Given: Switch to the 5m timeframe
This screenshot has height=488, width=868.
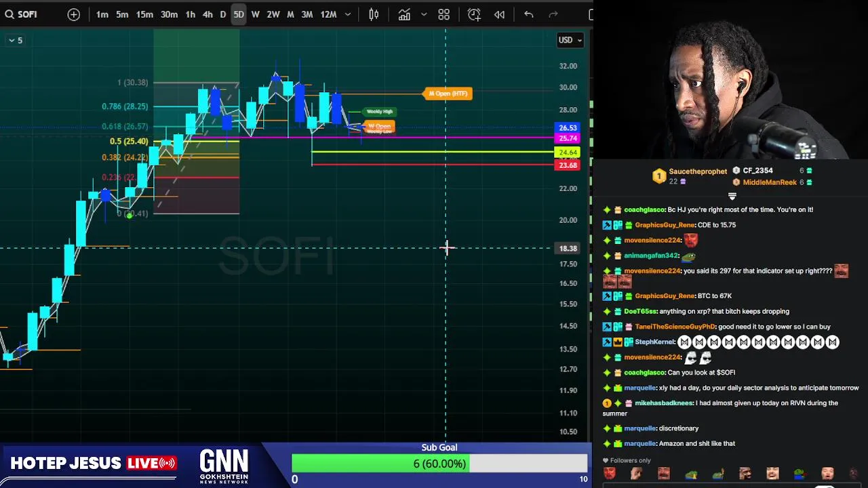Looking at the screenshot, I should (122, 14).
